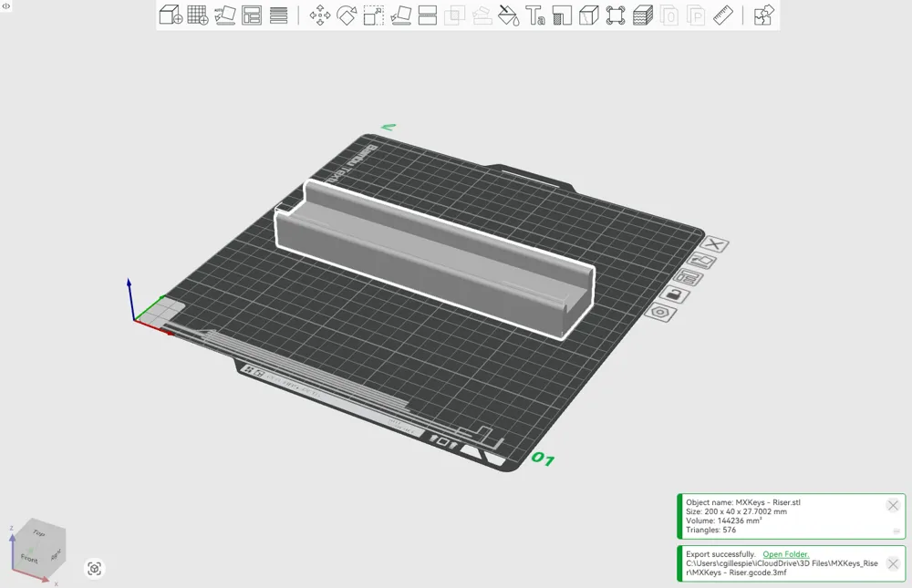
Task: Select the Cut tool
Action: [x=428, y=15]
